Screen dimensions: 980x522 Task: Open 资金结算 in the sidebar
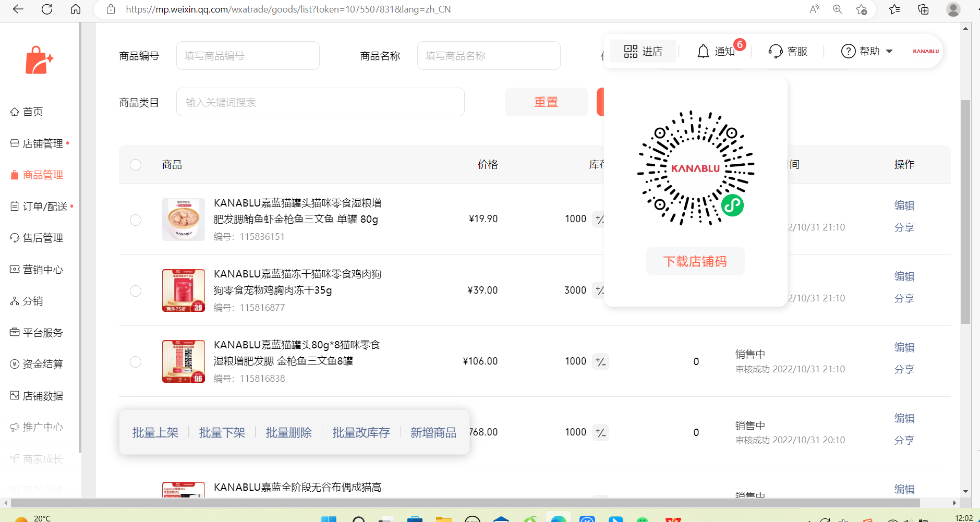tap(37, 364)
